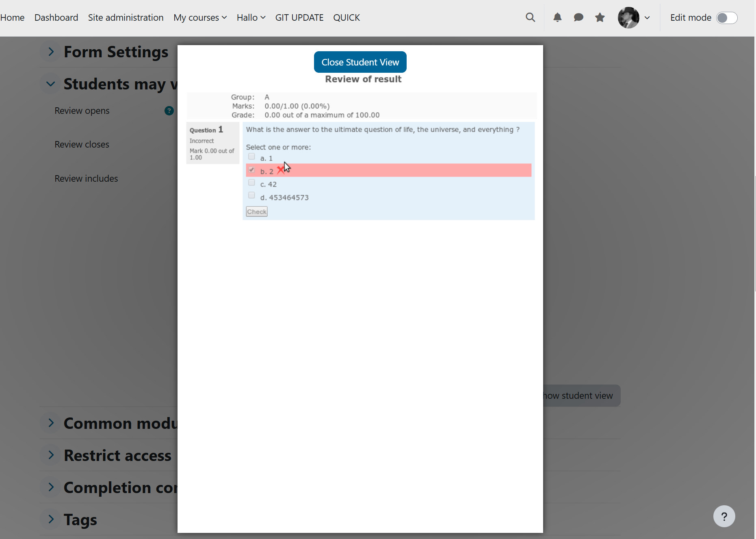Click the Group value A
This screenshot has width=756, height=539.
tap(267, 97)
